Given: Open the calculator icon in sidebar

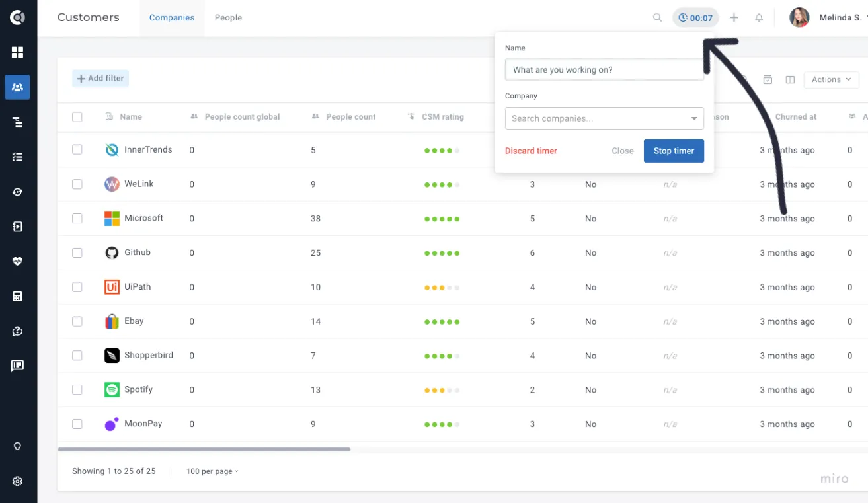Looking at the screenshot, I should click(x=17, y=296).
